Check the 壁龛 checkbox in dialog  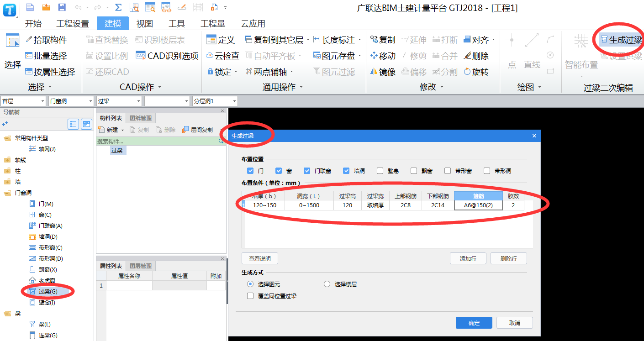380,171
